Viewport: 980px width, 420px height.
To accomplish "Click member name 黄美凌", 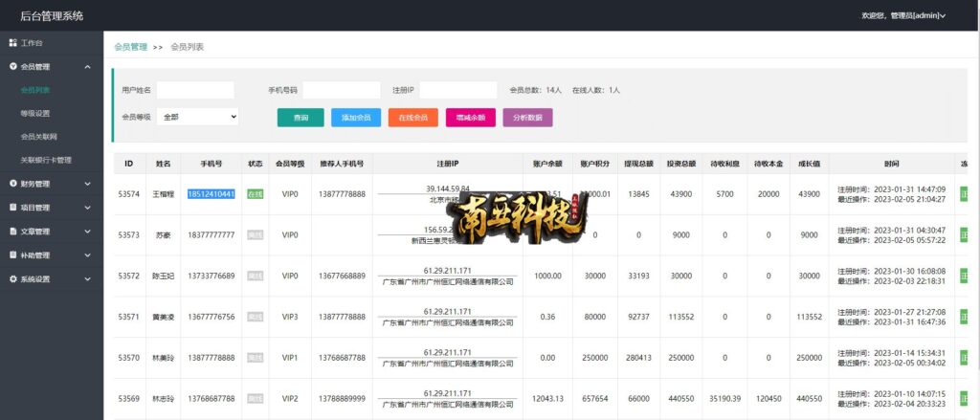I will click(x=163, y=317).
